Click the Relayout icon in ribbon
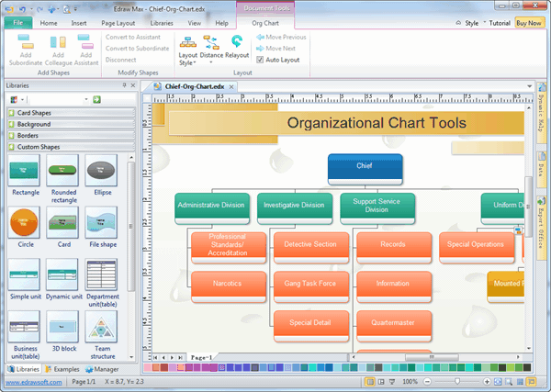The width and height of the screenshot is (551, 392). point(238,42)
